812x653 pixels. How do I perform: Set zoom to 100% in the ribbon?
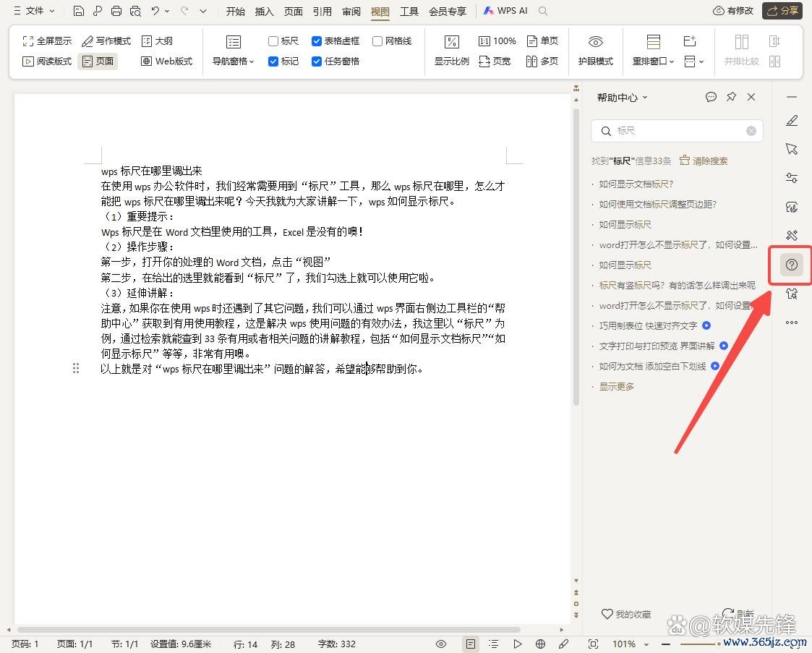tap(497, 41)
